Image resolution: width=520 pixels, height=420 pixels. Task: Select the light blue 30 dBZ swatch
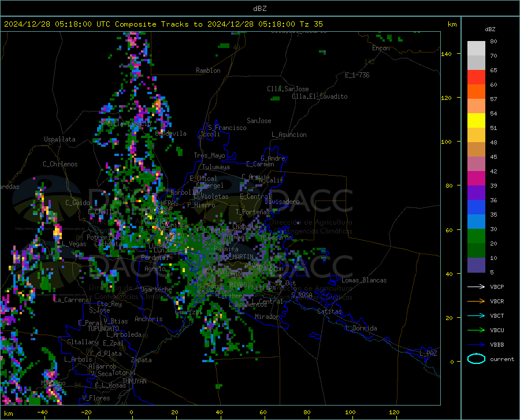click(x=476, y=222)
